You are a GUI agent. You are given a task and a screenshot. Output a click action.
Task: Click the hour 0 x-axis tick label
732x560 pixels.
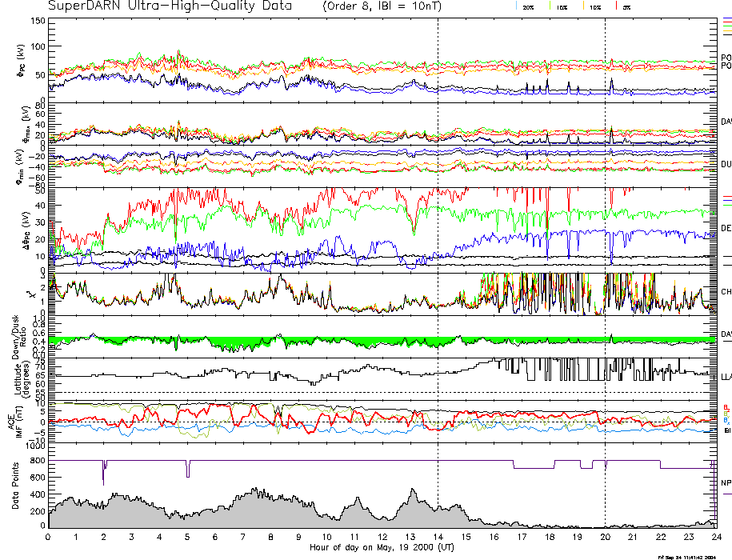(x=49, y=538)
